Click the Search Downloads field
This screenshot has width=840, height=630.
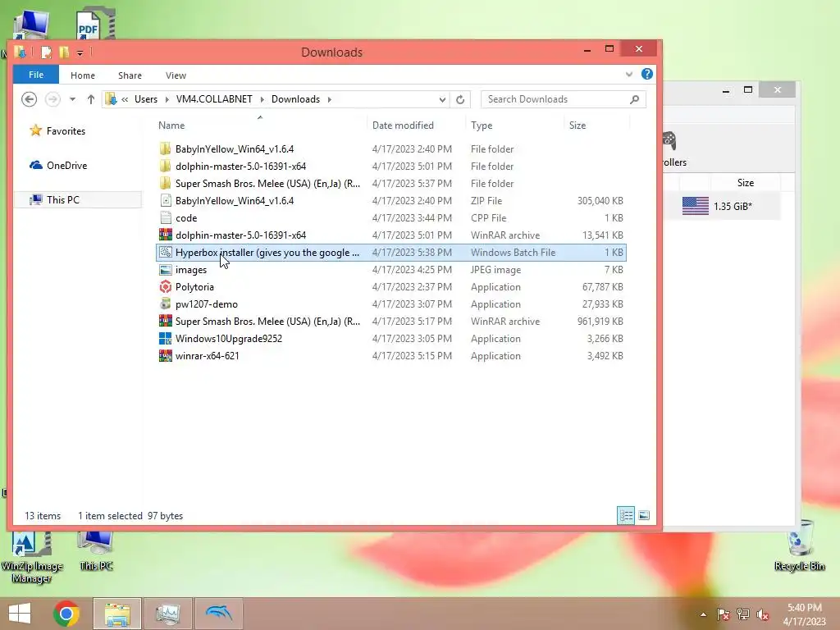click(x=563, y=99)
